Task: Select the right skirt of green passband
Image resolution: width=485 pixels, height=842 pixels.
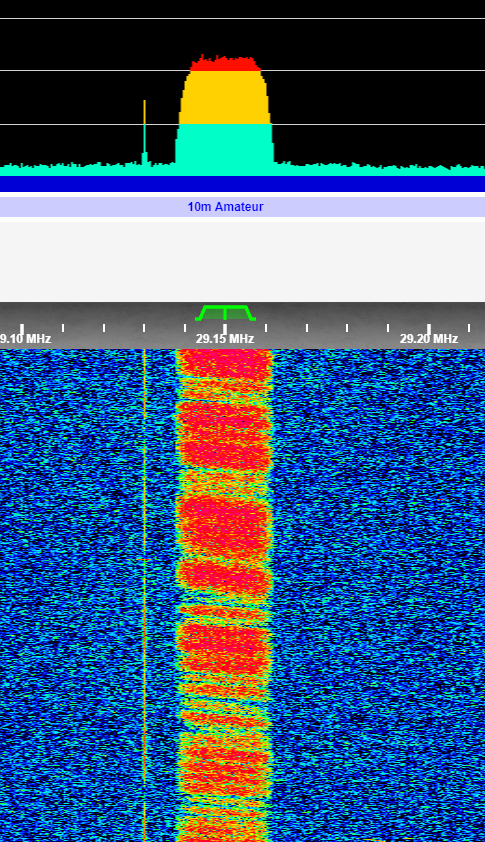Action: coord(250,313)
